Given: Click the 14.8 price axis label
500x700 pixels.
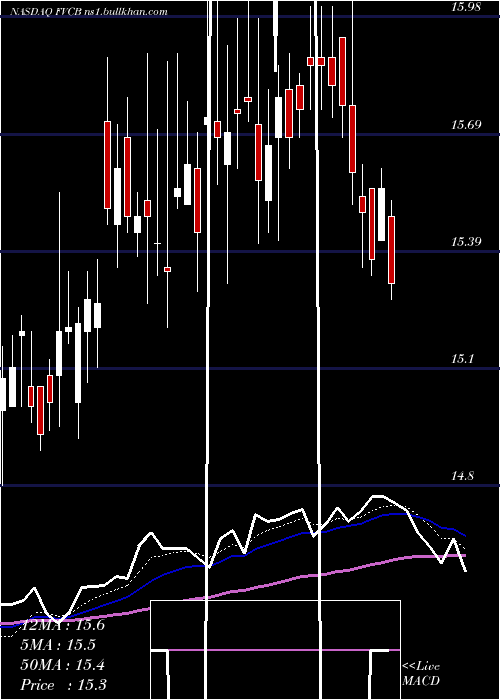Looking at the screenshot, I should 462,476.
